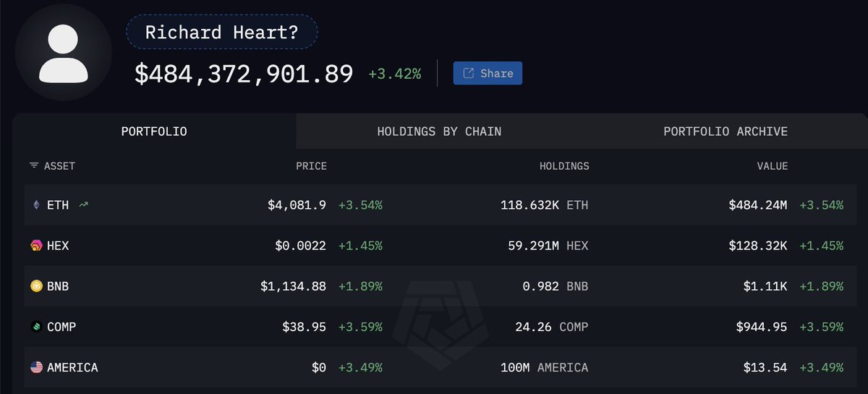This screenshot has width=868, height=394.
Task: Open the ETH asset link
Action: click(58, 205)
